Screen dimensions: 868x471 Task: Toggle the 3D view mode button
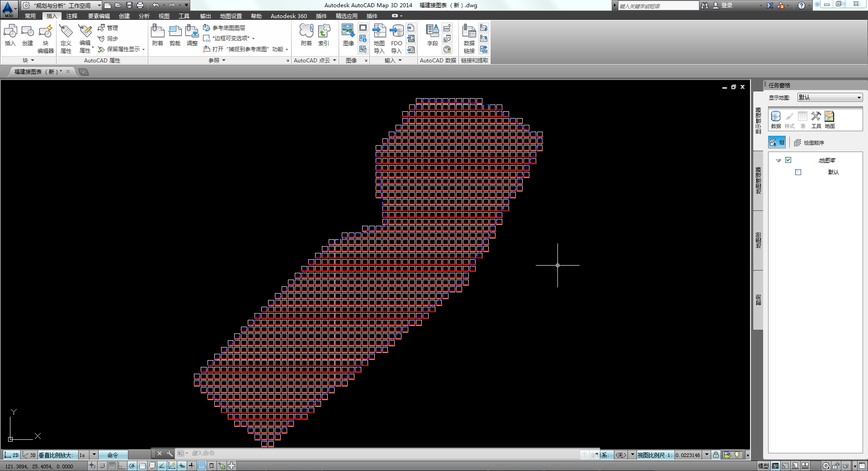29,455
